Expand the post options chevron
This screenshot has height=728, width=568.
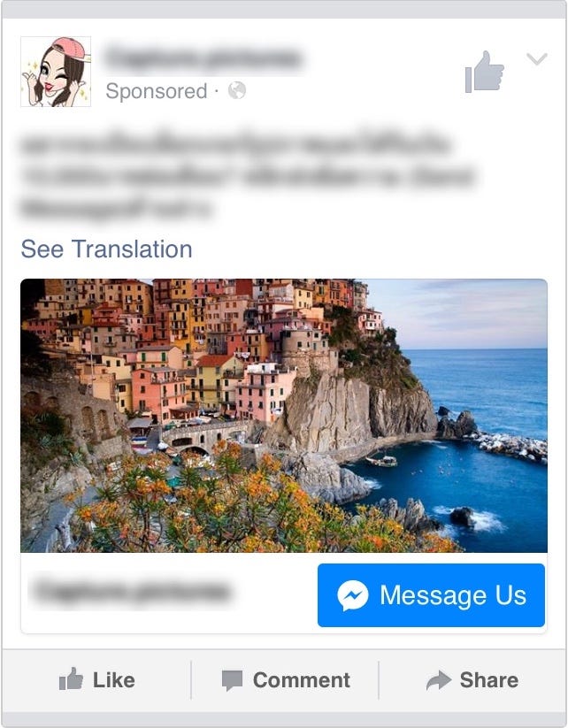(x=537, y=59)
